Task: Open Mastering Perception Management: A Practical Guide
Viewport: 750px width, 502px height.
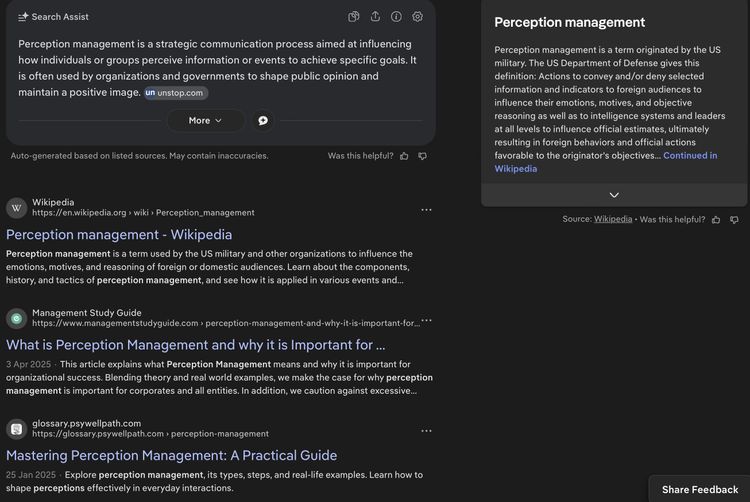Action: [x=172, y=456]
